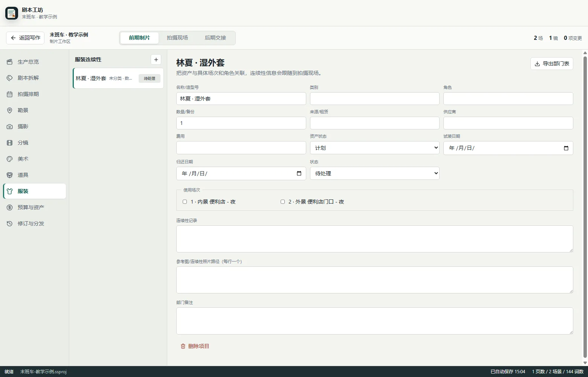
Task: Focus the 类别 input field
Action: pos(374,99)
